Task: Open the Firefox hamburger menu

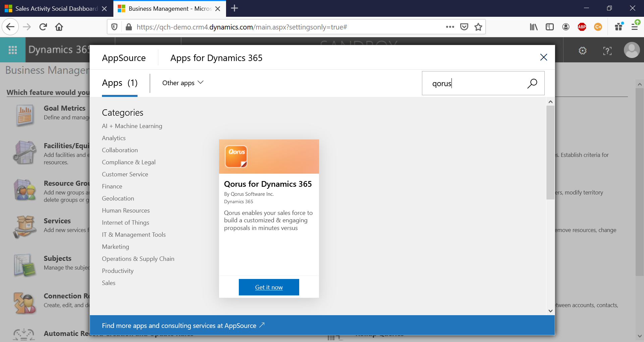Action: (635, 27)
